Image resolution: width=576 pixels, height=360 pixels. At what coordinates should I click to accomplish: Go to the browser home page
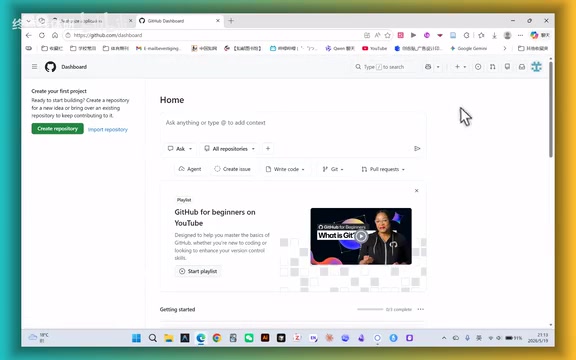(x=55, y=35)
